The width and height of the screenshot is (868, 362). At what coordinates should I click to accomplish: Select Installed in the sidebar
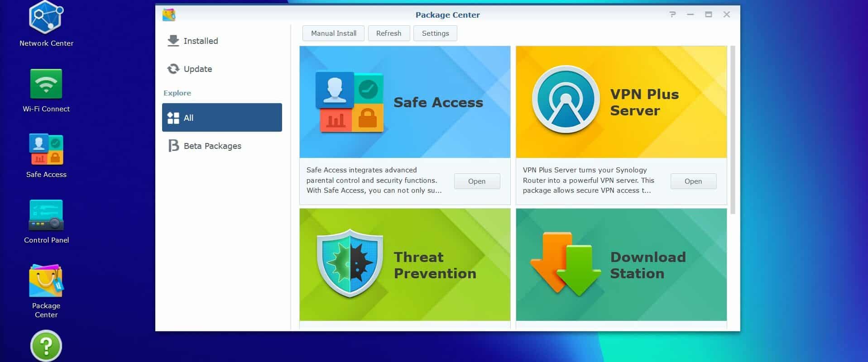[x=222, y=41]
